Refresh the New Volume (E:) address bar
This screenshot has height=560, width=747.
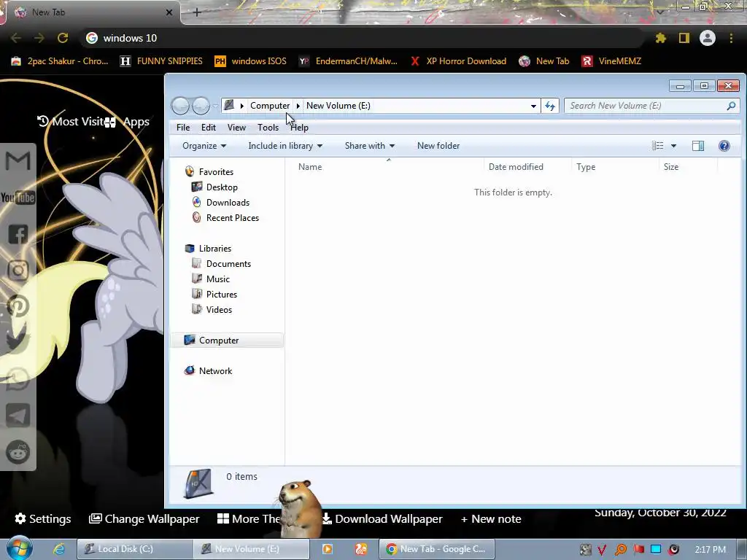(x=550, y=106)
